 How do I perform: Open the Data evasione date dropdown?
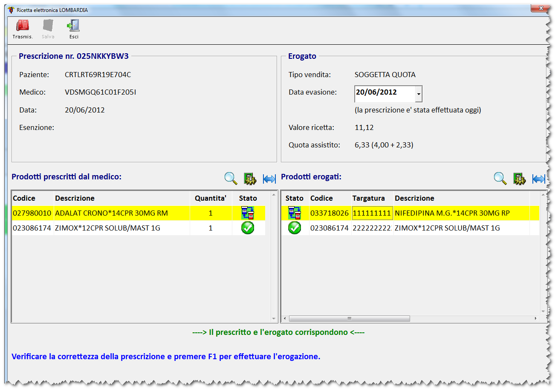(419, 94)
